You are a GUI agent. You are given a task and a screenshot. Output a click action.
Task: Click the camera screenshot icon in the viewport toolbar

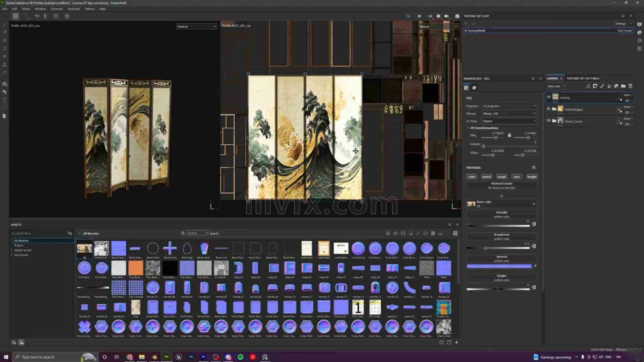pos(457,16)
